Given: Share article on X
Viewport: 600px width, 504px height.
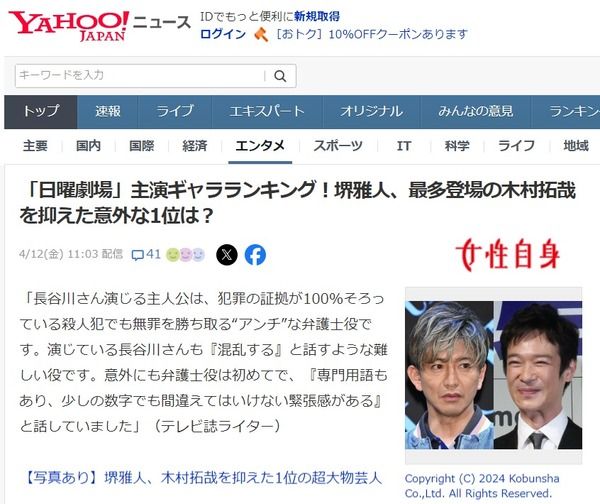Looking at the screenshot, I should click(x=227, y=254).
